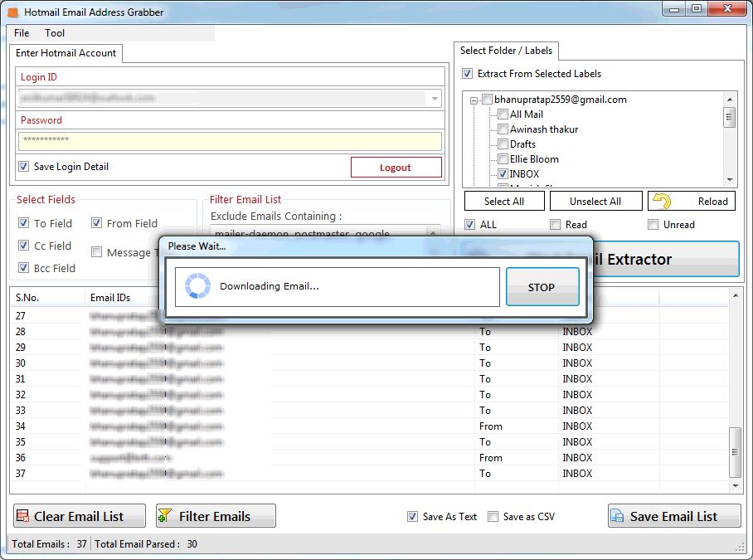Image resolution: width=753 pixels, height=560 pixels.
Task: Check the All Mail folder checkbox
Action: click(x=503, y=114)
